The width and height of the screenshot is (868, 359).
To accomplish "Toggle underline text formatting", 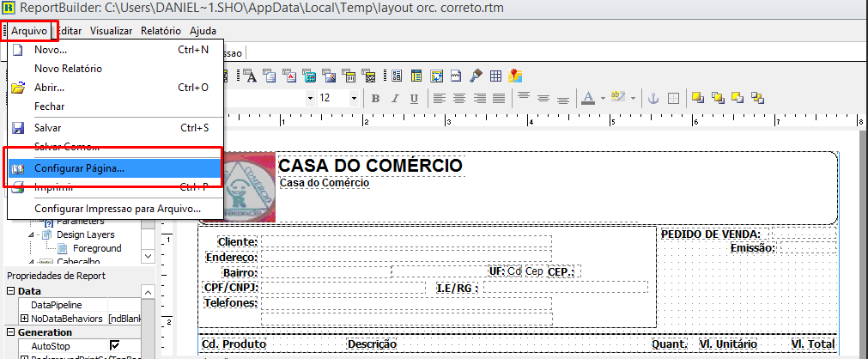I will click(x=414, y=99).
